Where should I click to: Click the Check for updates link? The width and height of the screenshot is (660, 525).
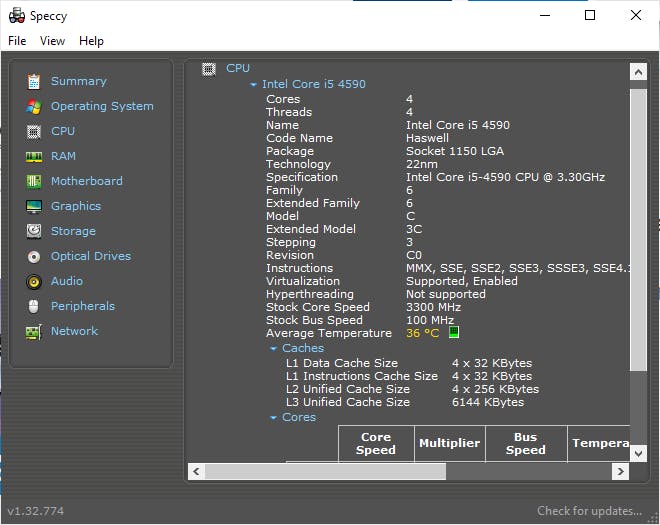[x=589, y=511]
